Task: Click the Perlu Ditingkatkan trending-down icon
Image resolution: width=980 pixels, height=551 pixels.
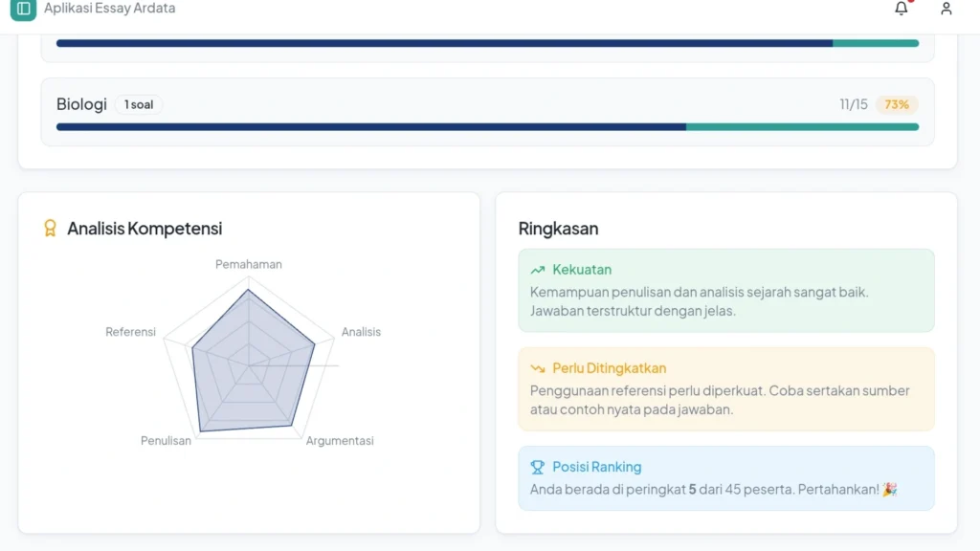Action: (x=538, y=368)
